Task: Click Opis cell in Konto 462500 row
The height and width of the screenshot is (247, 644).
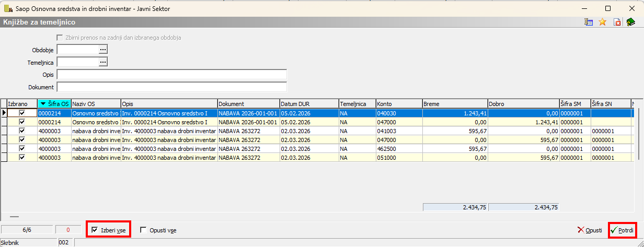Action: point(169,148)
